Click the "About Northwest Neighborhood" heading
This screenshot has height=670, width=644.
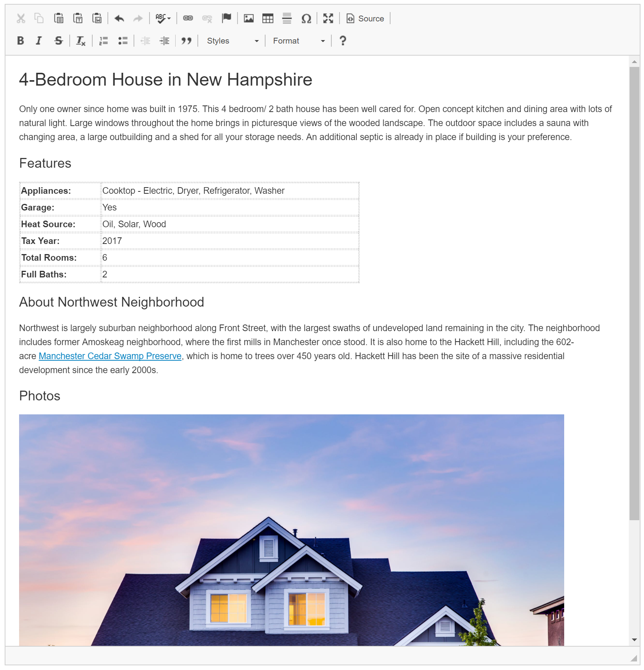click(111, 302)
